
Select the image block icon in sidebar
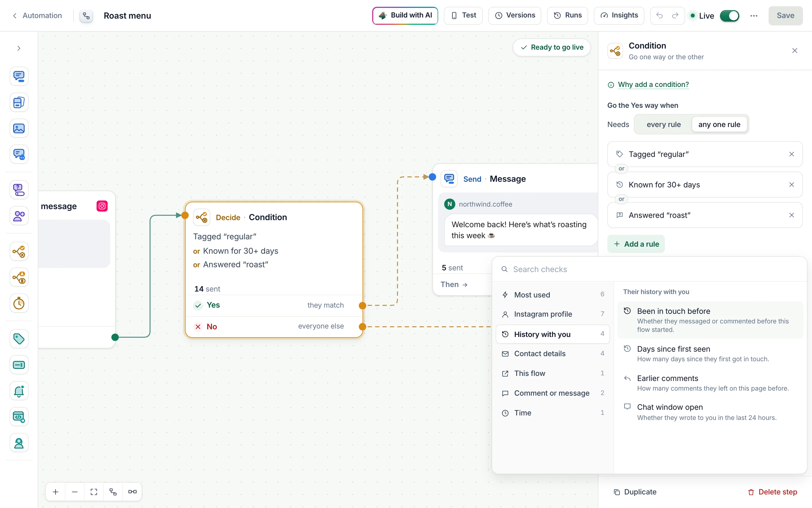pyautogui.click(x=19, y=128)
